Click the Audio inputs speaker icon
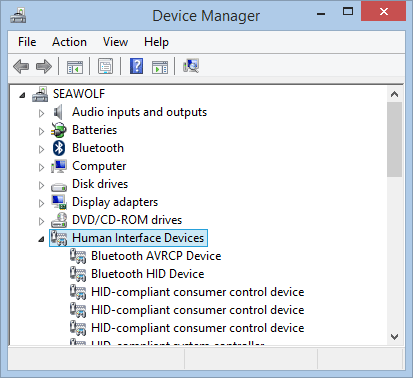This screenshot has width=413, height=378. [x=58, y=112]
